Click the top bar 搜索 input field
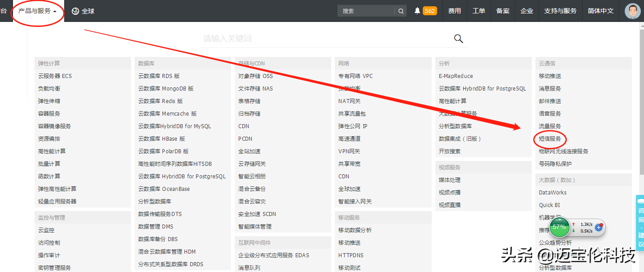This screenshot has width=644, height=272. [x=366, y=11]
